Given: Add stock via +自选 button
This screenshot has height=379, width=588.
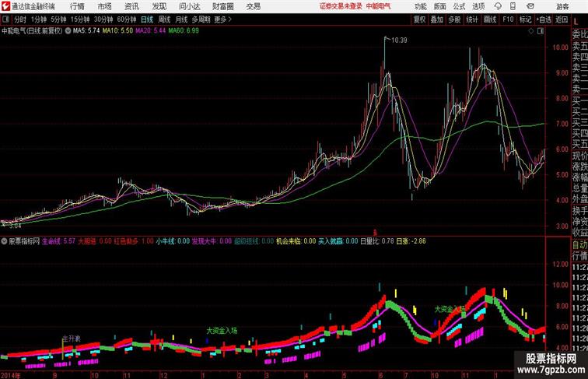Looking at the screenshot, I should pos(544,19).
